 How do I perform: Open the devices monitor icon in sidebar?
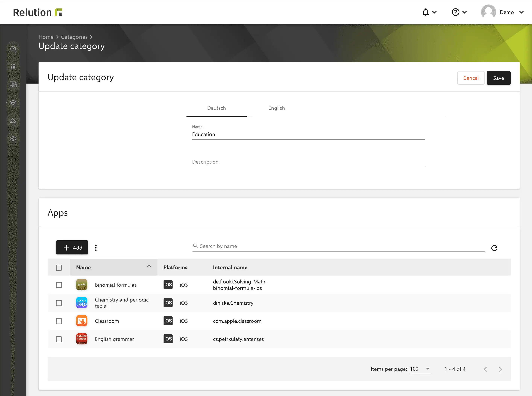click(x=13, y=84)
